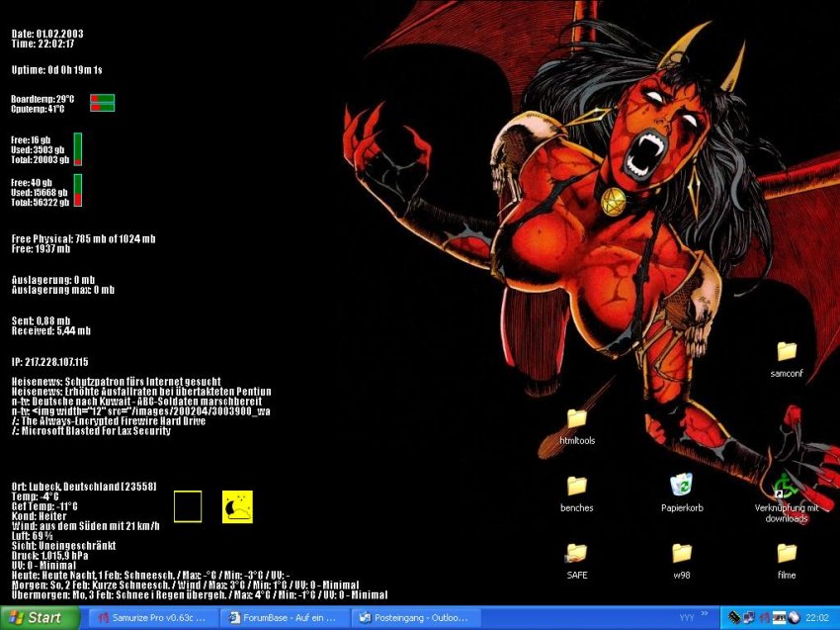The height and width of the screenshot is (630, 840).
Task: Click the Free: 40 gb line
Action: point(32,183)
